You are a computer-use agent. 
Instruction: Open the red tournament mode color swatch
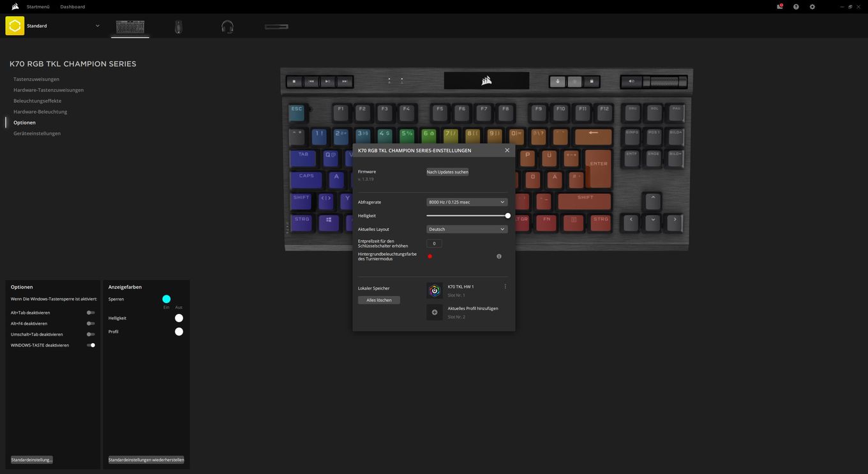[x=430, y=256]
